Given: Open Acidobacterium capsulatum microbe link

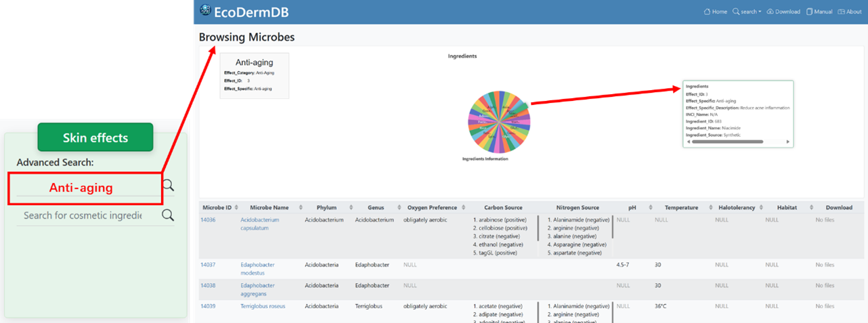Looking at the screenshot, I should [x=259, y=223].
